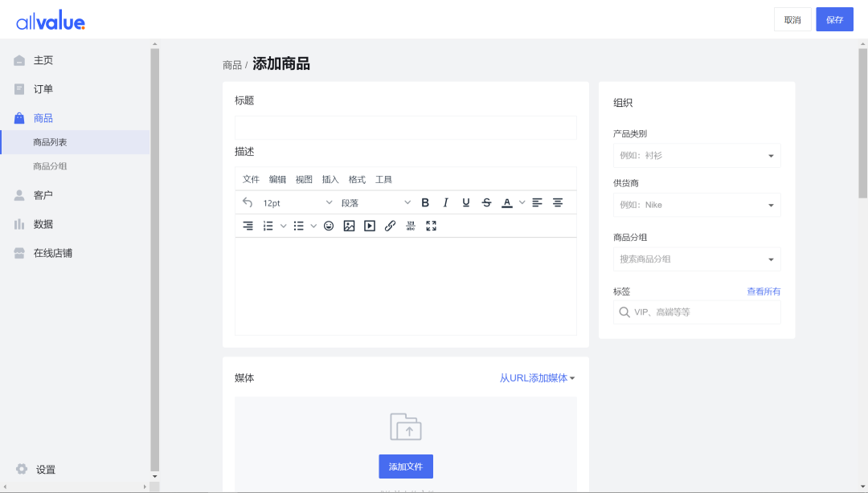Toggle bold formatting
The height and width of the screenshot is (493, 868).
click(x=425, y=202)
